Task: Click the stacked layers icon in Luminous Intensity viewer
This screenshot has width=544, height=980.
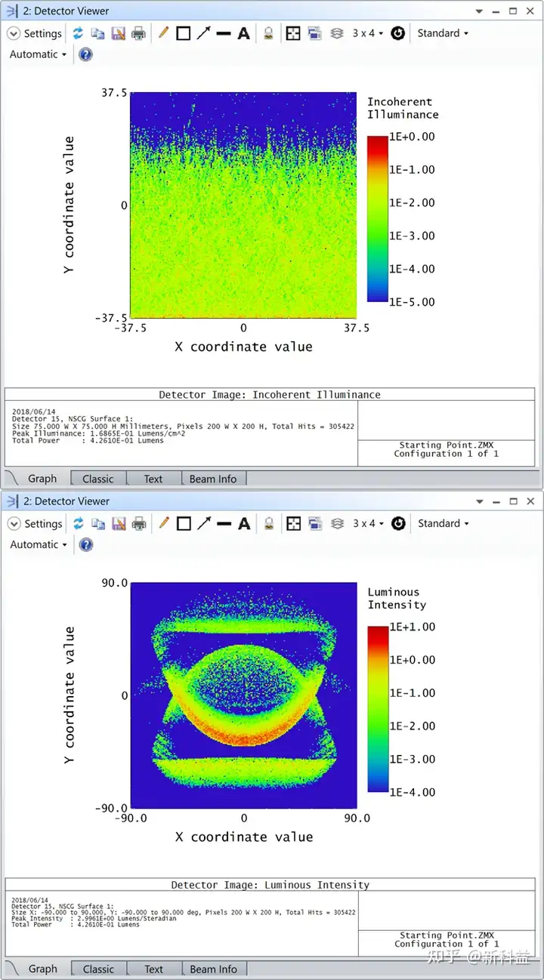Action: click(x=337, y=523)
